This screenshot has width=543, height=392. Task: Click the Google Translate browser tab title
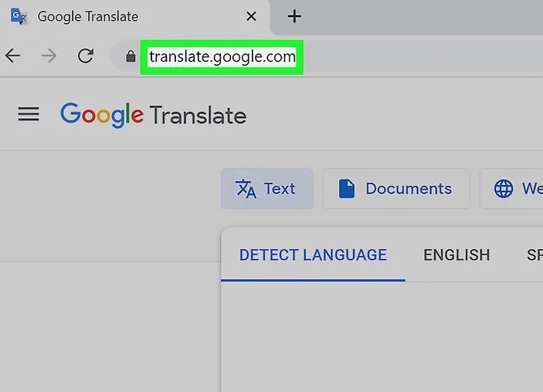(87, 16)
